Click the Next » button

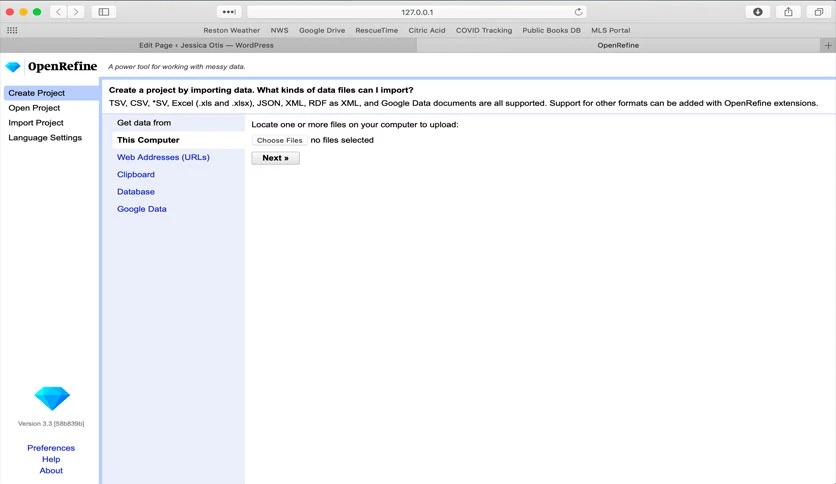click(x=276, y=158)
